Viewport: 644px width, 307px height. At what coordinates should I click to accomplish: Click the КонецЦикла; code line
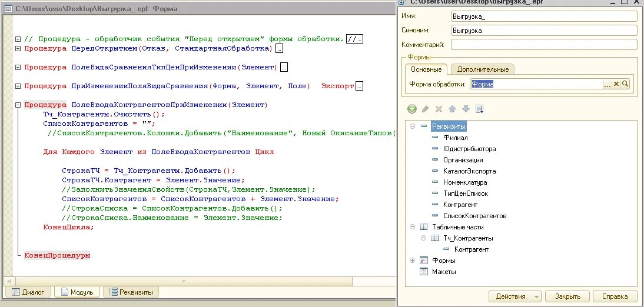pyautogui.click(x=69, y=227)
